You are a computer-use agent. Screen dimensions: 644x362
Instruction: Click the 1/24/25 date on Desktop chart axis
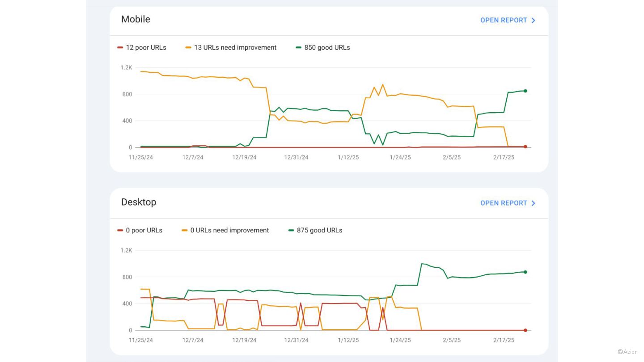(x=400, y=340)
